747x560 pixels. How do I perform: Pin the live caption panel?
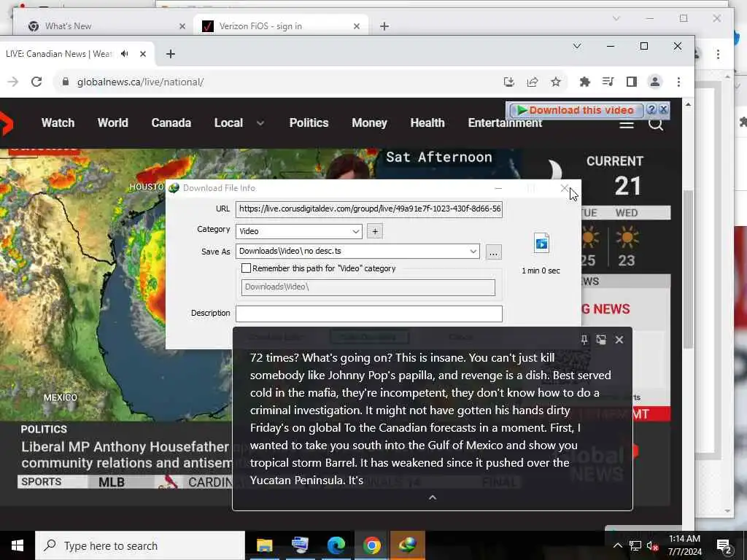coord(584,340)
